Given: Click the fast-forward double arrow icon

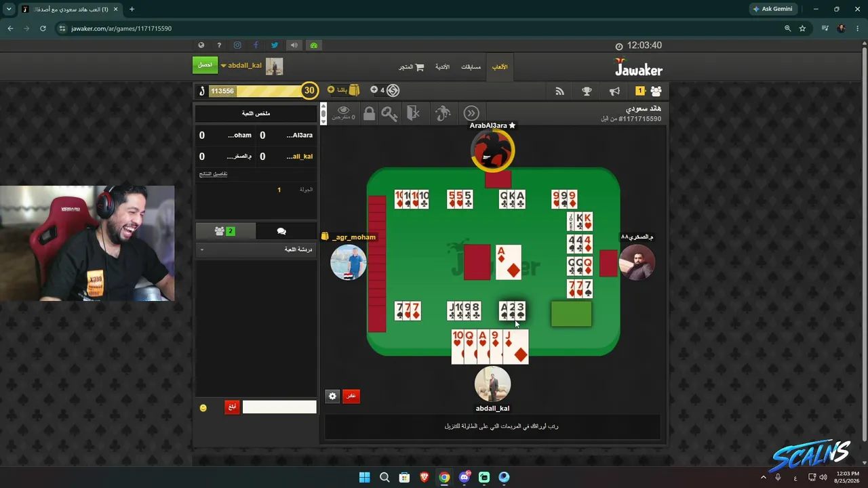Looking at the screenshot, I should (x=471, y=113).
